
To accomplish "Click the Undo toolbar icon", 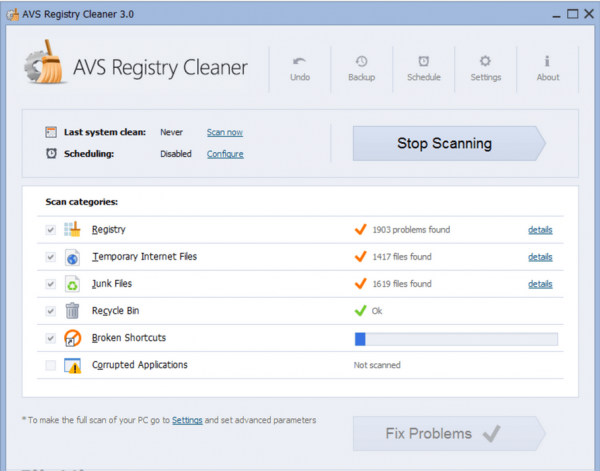I will point(300,63).
